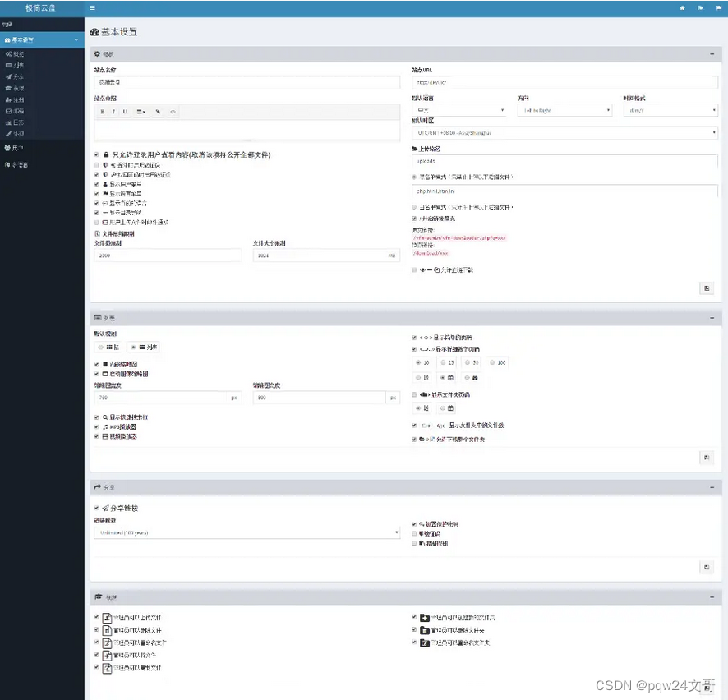Select 25 items per page radio
The image size is (728, 700).
pos(444,362)
